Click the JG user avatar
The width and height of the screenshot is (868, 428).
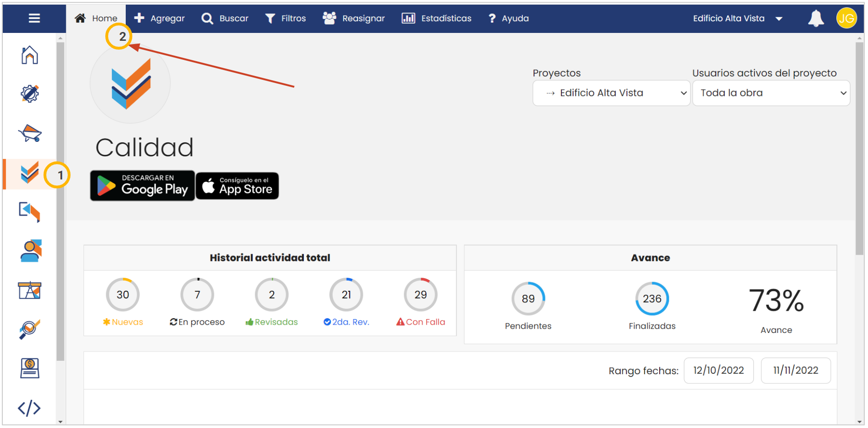[846, 19]
